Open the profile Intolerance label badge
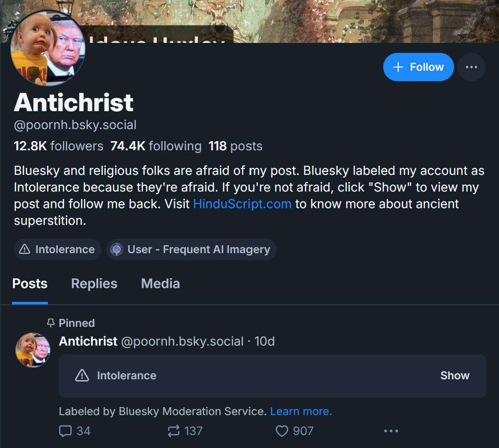499x448 pixels. pos(58,249)
